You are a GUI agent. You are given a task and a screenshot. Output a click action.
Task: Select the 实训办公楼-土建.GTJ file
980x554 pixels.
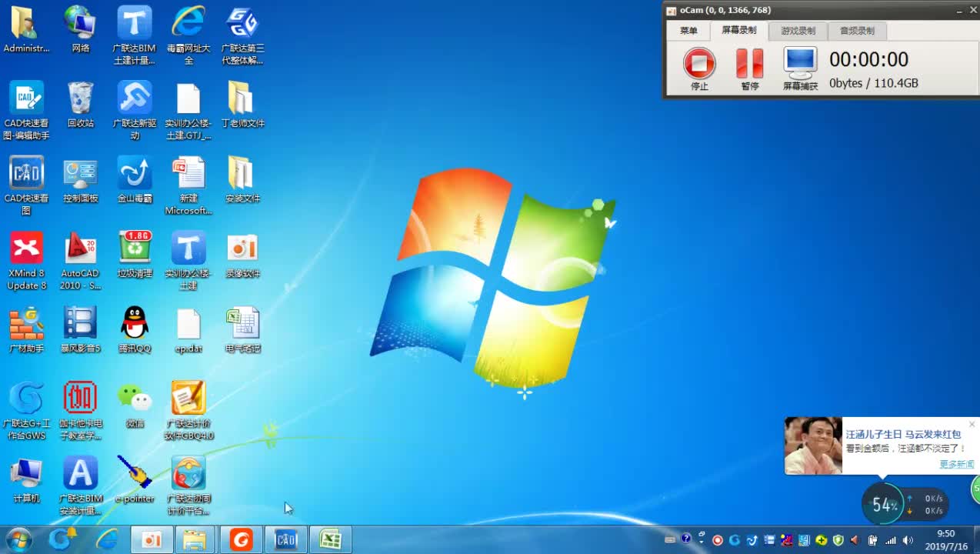(188, 110)
